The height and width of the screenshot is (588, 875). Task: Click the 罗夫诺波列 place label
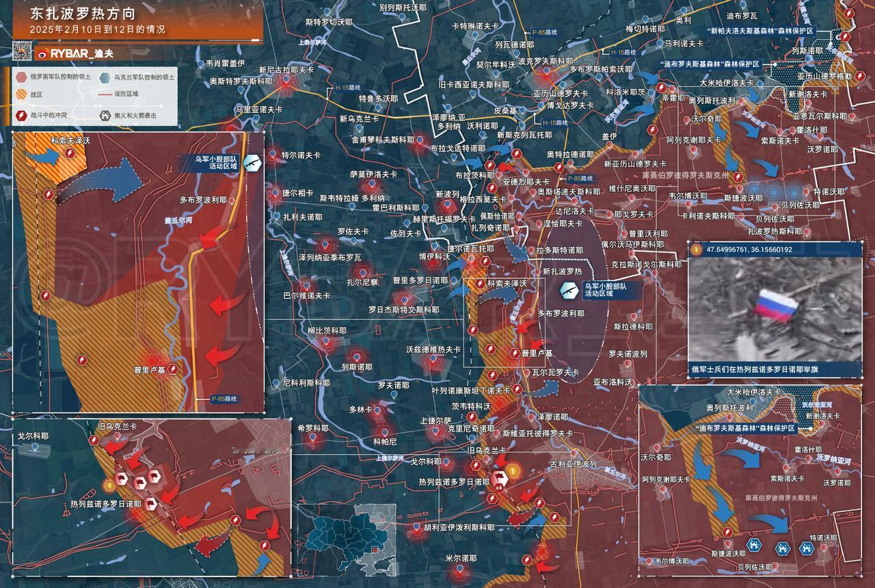(628, 354)
